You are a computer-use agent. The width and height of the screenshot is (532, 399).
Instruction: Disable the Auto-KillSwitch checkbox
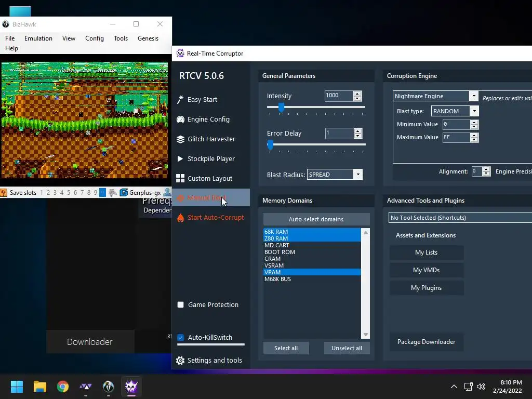tap(180, 337)
